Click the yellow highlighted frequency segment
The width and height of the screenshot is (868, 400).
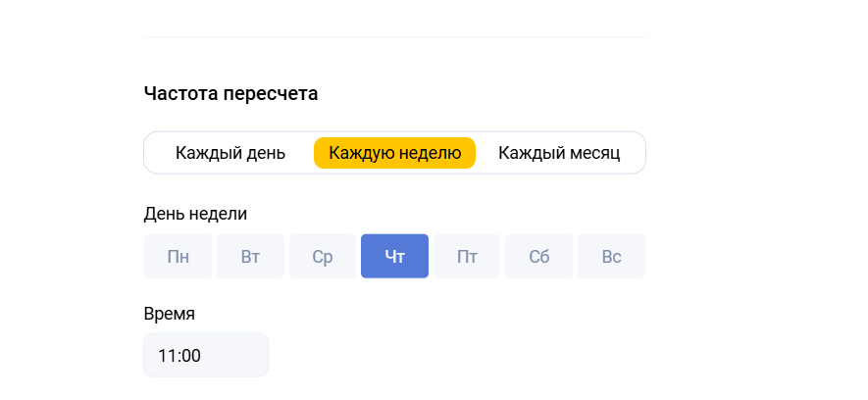[x=394, y=153]
